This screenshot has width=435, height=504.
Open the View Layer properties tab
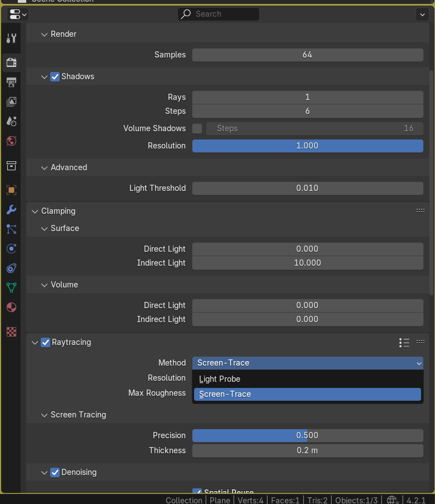(x=11, y=102)
